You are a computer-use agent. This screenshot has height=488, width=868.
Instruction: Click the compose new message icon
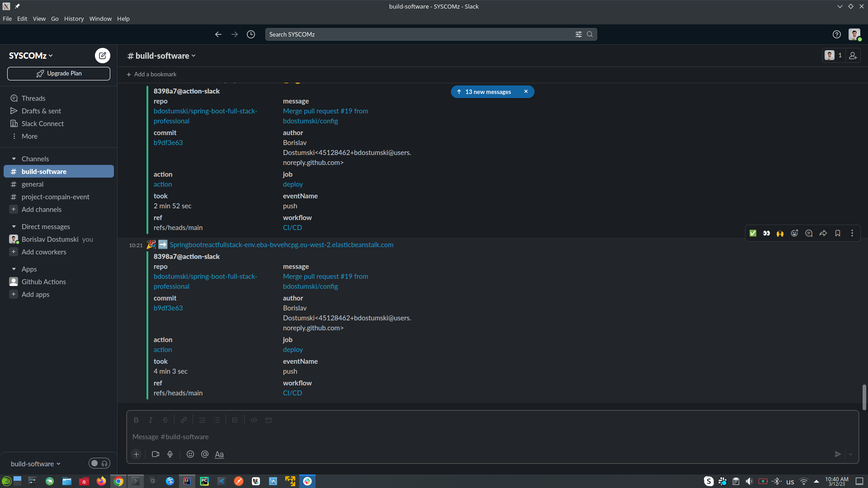pyautogui.click(x=103, y=56)
